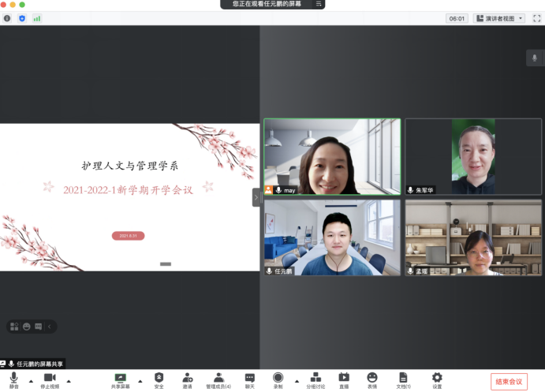Open audio options arrow beside 静音
The width and height of the screenshot is (545, 392).
tap(31, 380)
